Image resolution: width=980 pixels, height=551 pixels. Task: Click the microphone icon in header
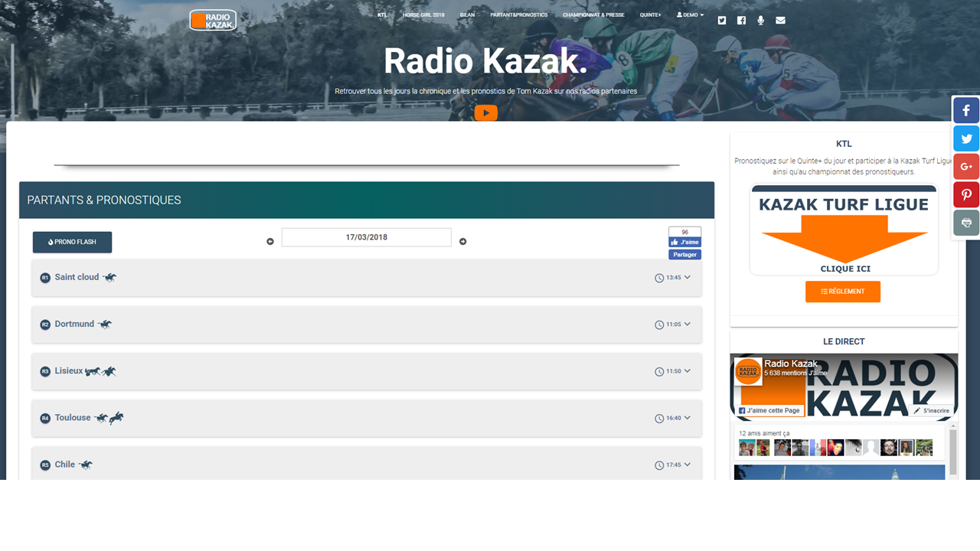[760, 21]
